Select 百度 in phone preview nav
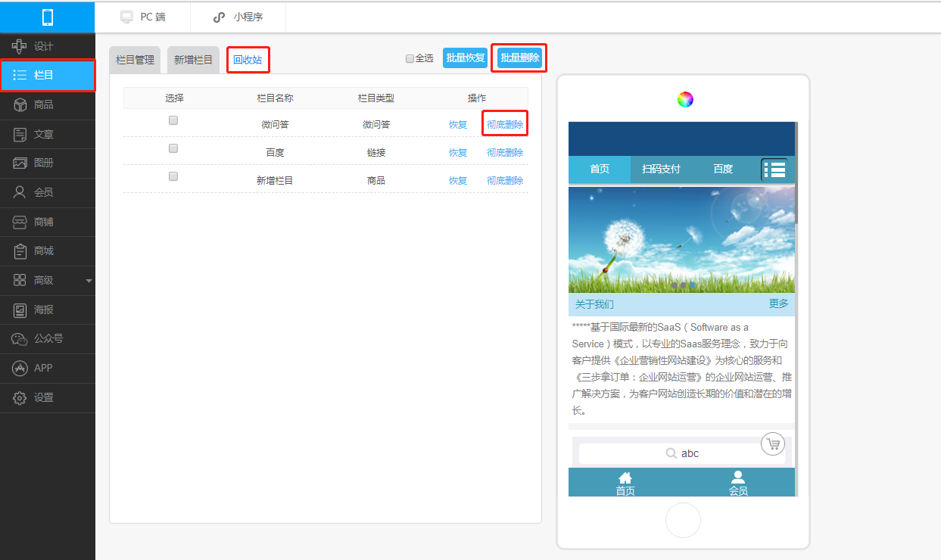Screen dimensions: 941x560 tap(723, 170)
